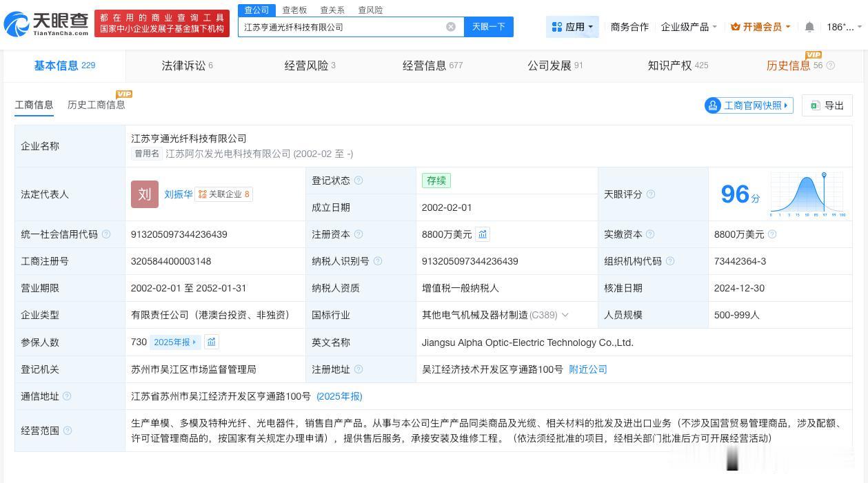Select the 工商信息 sub-tab

34,105
